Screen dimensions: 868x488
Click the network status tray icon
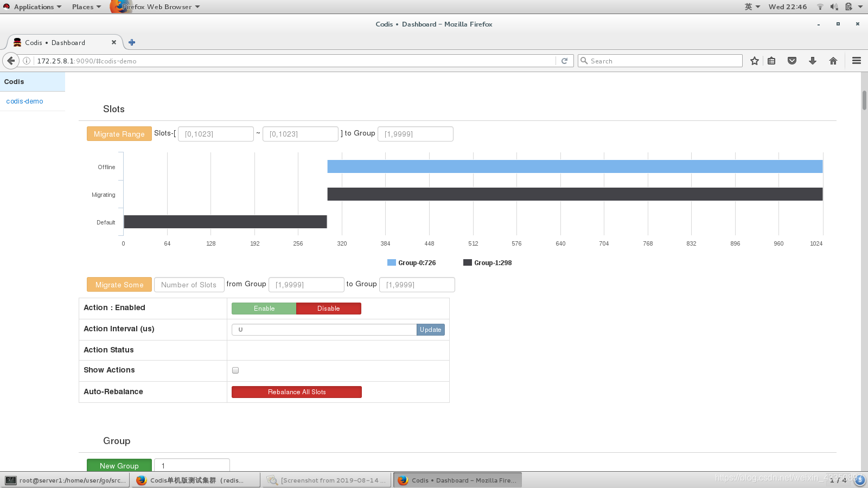pyautogui.click(x=820, y=7)
